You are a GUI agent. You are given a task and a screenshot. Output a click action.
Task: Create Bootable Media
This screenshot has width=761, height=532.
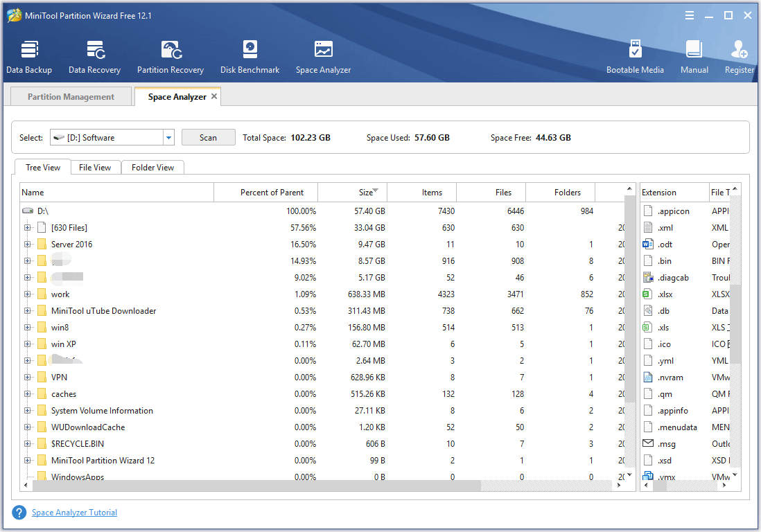(635, 57)
